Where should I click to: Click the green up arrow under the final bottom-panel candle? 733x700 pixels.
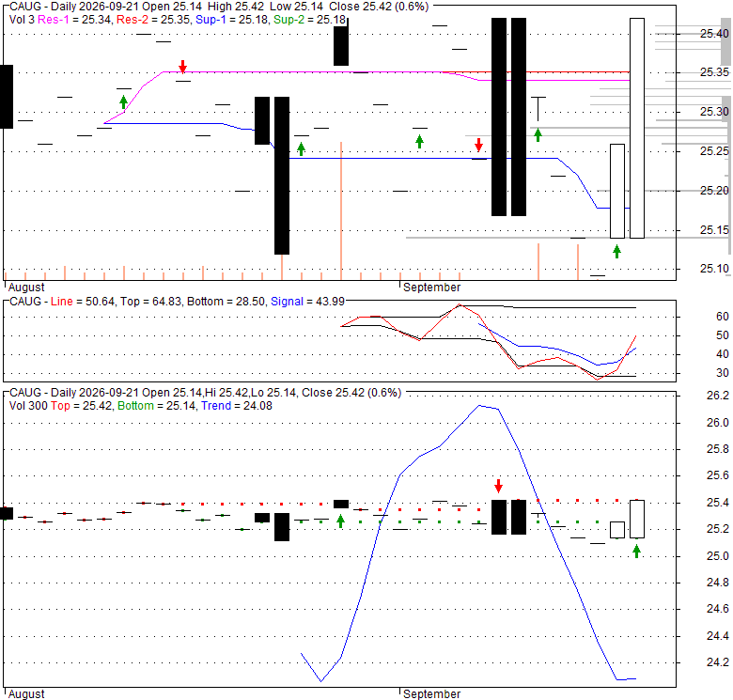pos(637,552)
